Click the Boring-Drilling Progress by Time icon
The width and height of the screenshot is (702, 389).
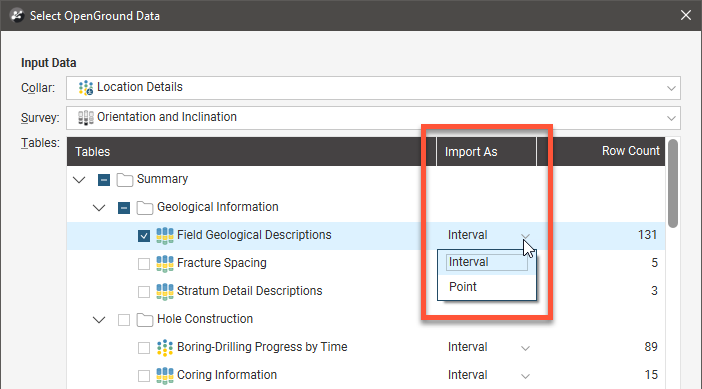165,347
